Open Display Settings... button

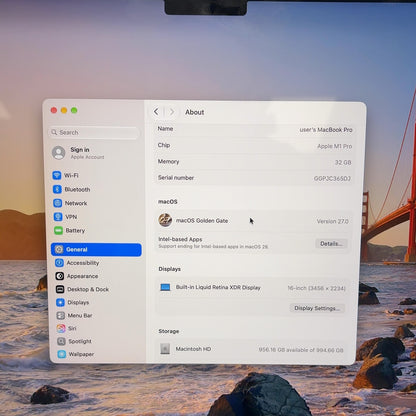click(317, 308)
